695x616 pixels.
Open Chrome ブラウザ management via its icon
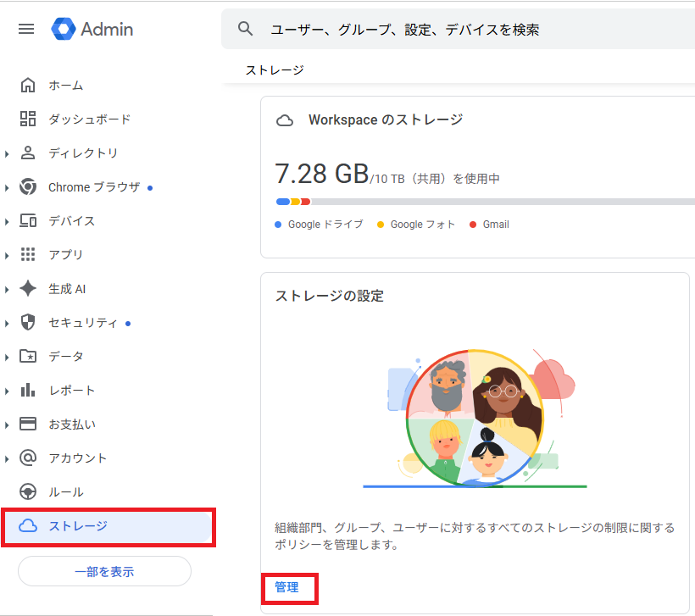click(29, 186)
